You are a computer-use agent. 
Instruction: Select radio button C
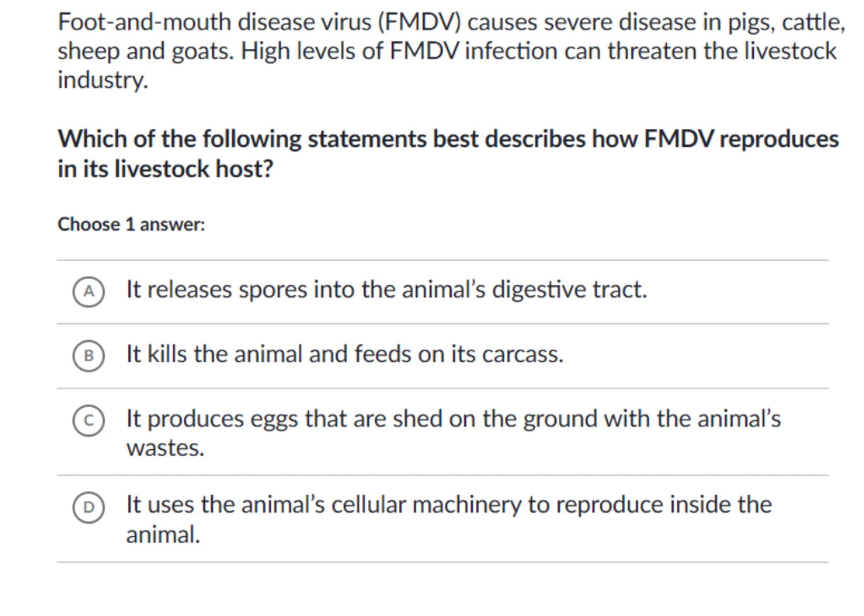coord(88,421)
